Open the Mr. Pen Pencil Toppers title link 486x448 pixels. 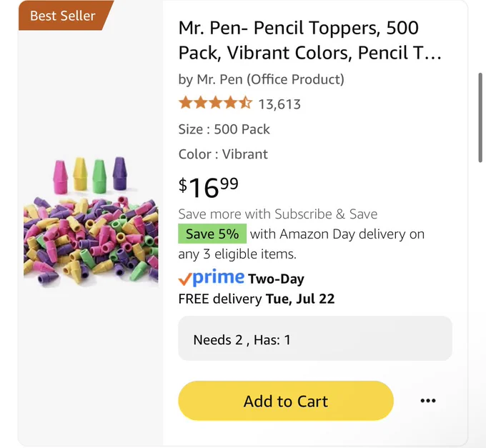[x=309, y=40]
